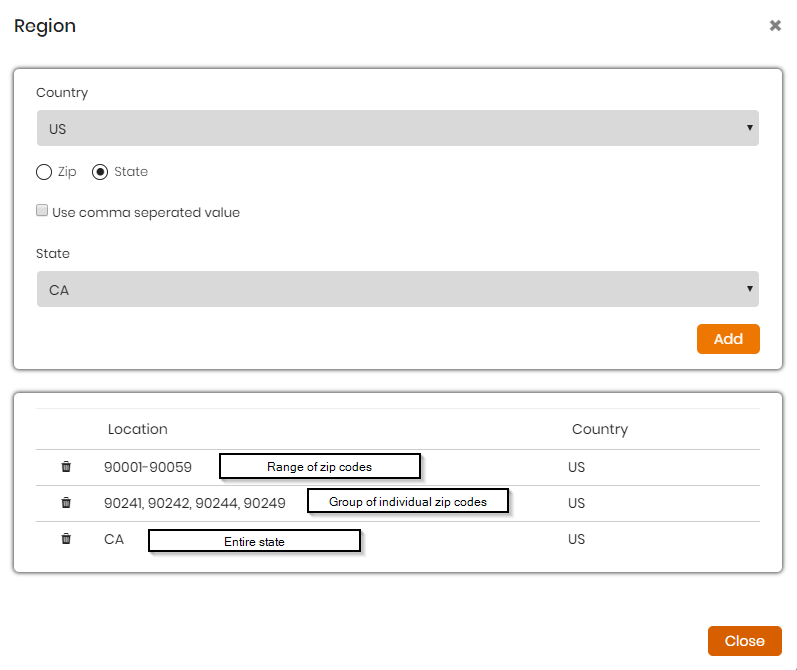This screenshot has width=797, height=670.
Task: Open the State dropdown showing CA
Action: (397, 289)
